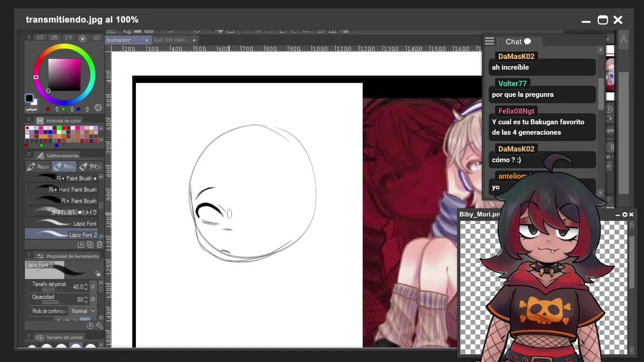Click the circular arrow icon beside the RGB values

[x=98, y=108]
